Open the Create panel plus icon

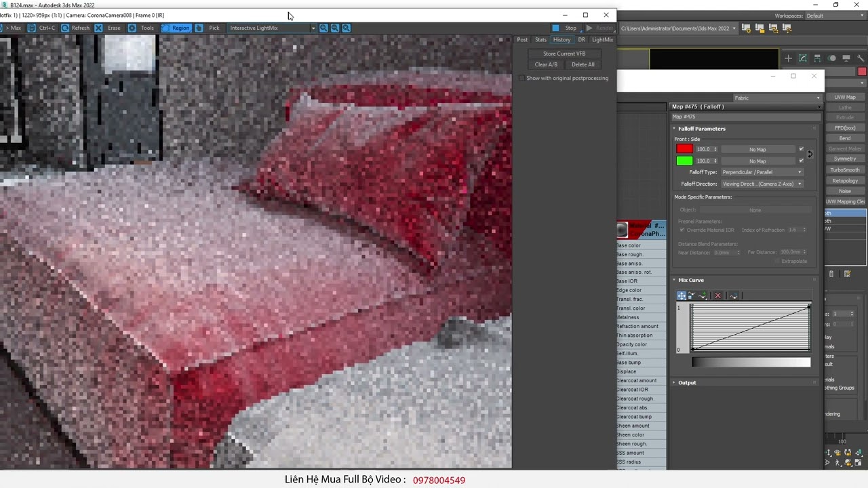788,58
